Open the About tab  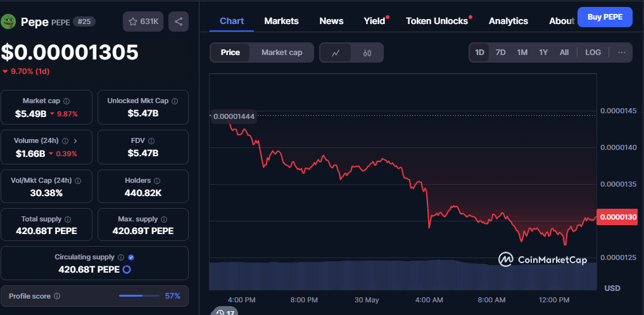coord(562,21)
